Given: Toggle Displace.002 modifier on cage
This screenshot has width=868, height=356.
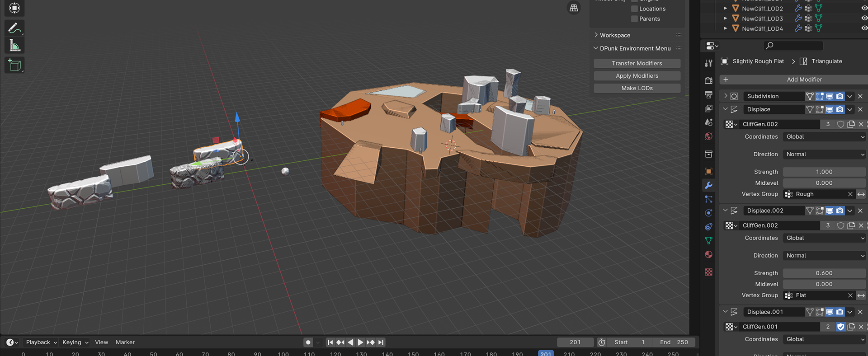Looking at the screenshot, I should [x=810, y=211].
